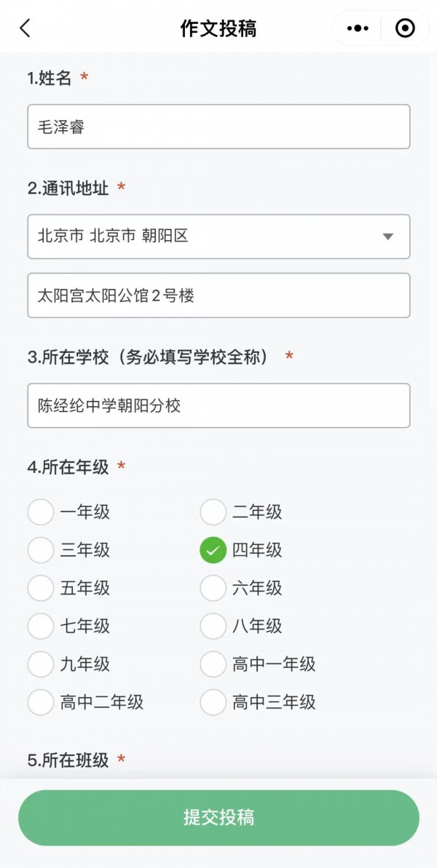Click the detailed address input field

point(219,295)
